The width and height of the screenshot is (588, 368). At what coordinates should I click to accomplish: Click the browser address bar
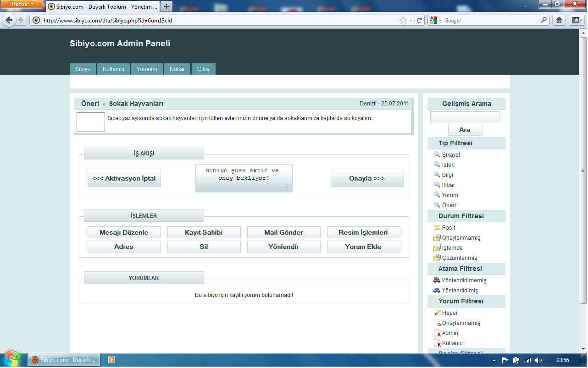pyautogui.click(x=220, y=20)
